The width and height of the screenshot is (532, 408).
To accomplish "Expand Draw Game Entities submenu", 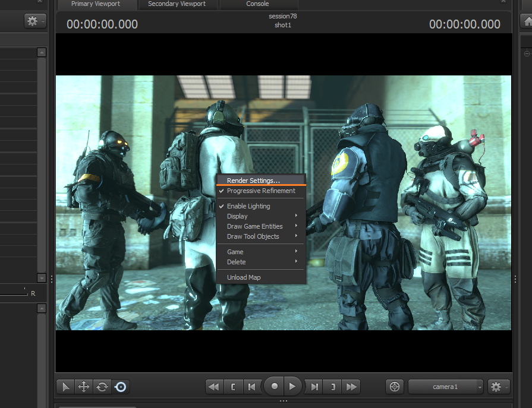I will click(260, 226).
